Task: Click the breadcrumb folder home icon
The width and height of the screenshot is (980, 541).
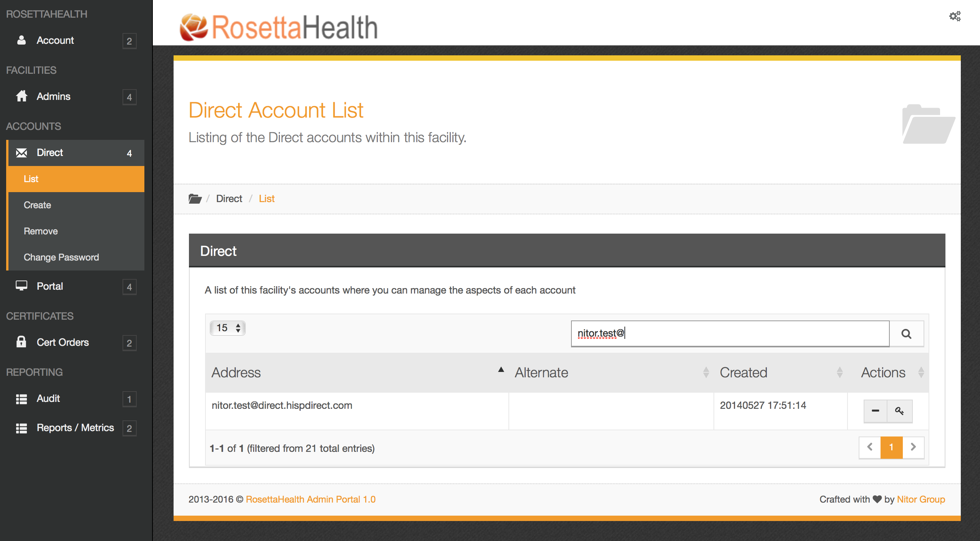Action: [x=195, y=199]
